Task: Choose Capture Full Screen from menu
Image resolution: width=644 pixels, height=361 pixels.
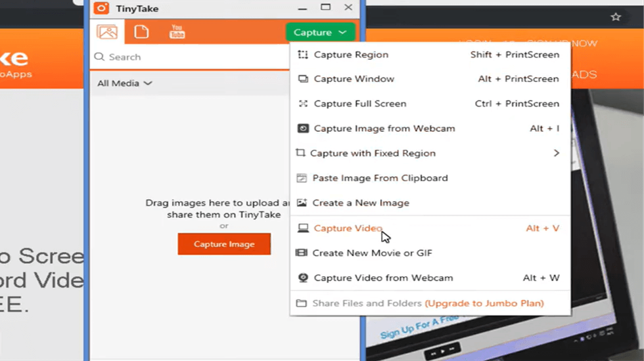Action: pyautogui.click(x=430, y=104)
